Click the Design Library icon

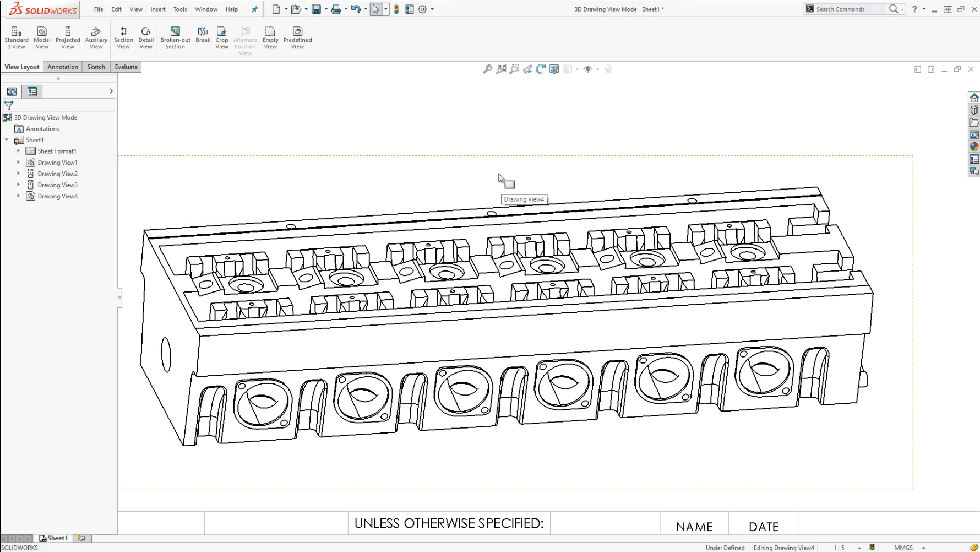tap(974, 109)
